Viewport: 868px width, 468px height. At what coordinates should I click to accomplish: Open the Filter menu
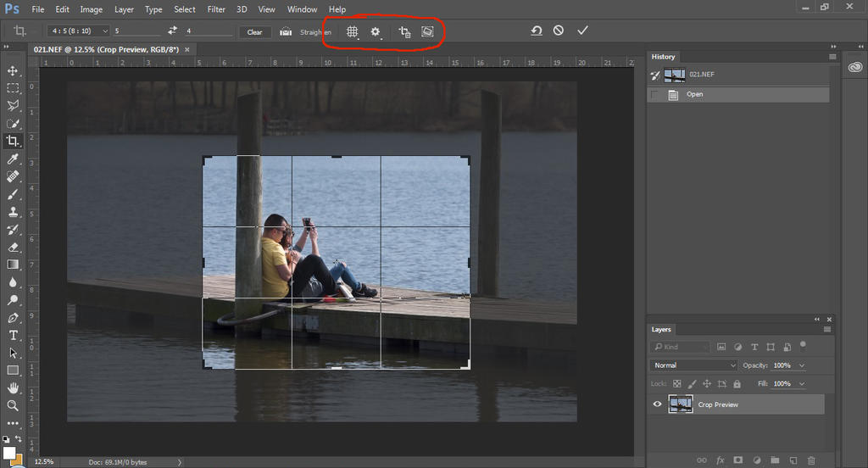tap(216, 9)
